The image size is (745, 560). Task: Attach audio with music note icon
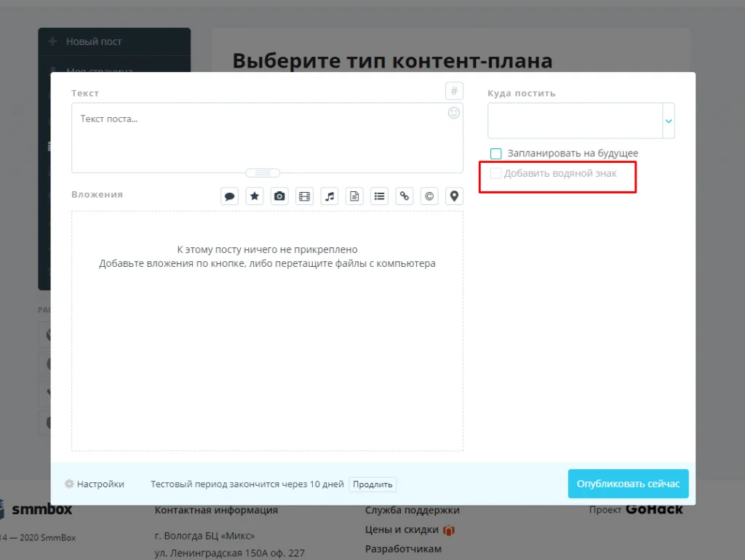[330, 196]
